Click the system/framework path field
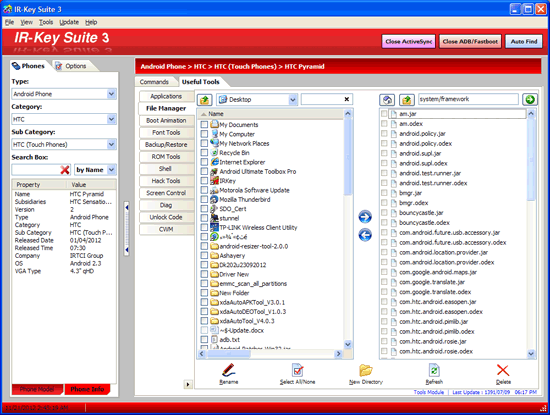 (468, 99)
